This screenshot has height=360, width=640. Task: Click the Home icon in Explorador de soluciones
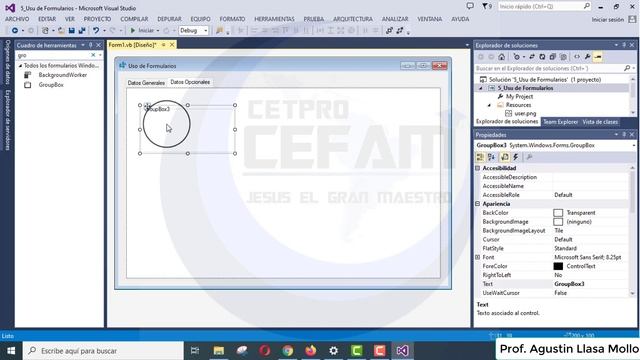click(502, 57)
